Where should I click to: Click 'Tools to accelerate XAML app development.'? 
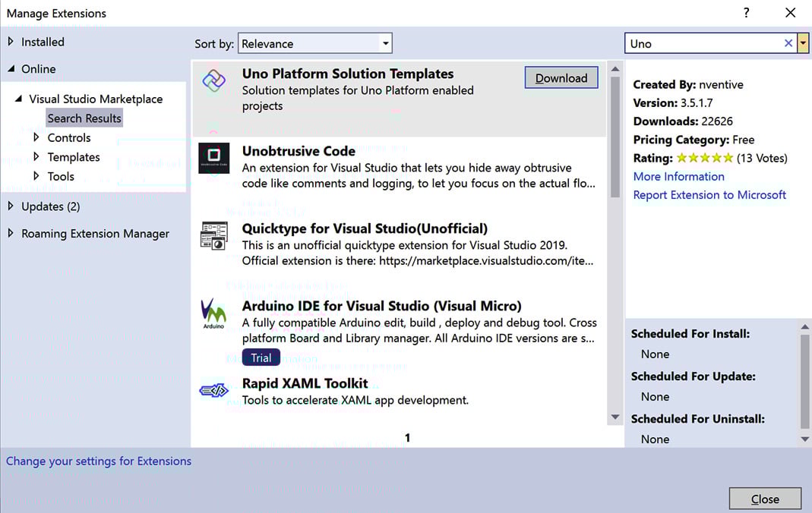coord(355,400)
